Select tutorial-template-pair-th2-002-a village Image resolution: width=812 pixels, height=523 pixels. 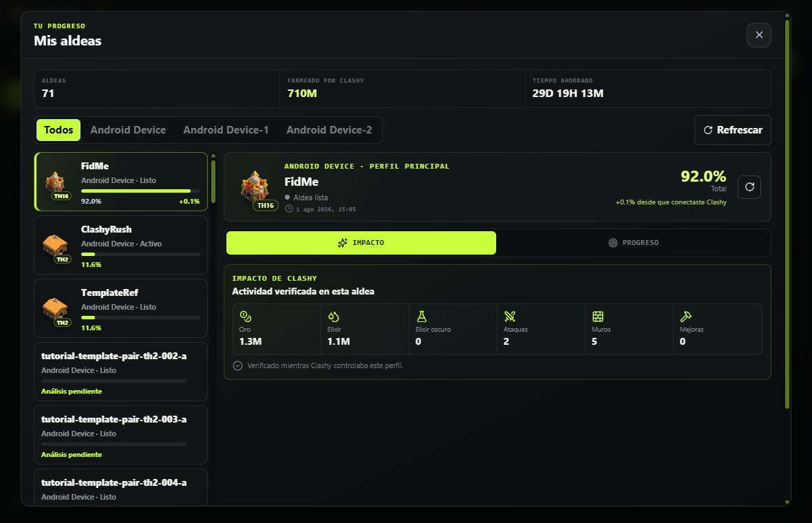tap(120, 372)
